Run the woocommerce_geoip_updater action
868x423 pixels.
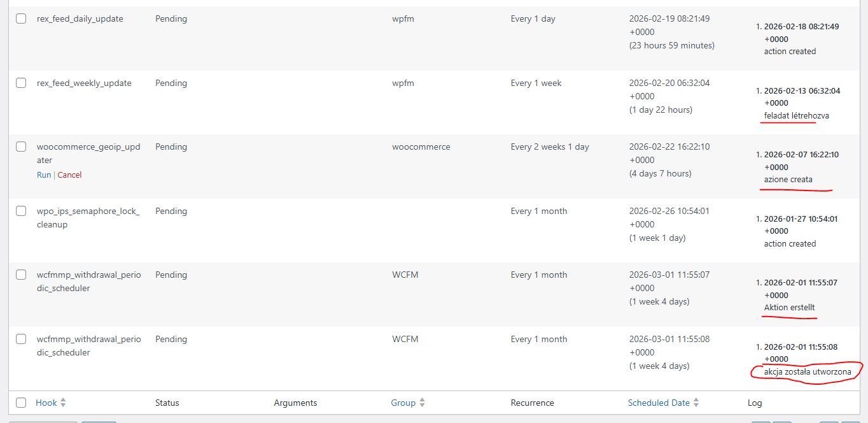tap(44, 175)
